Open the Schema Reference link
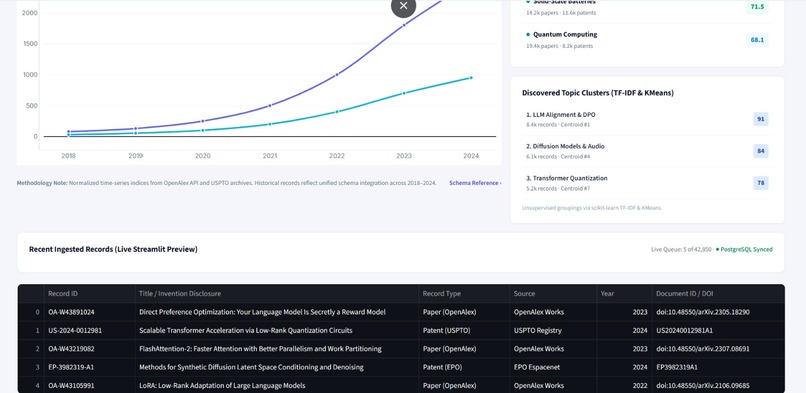The image size is (806, 393). point(475,183)
